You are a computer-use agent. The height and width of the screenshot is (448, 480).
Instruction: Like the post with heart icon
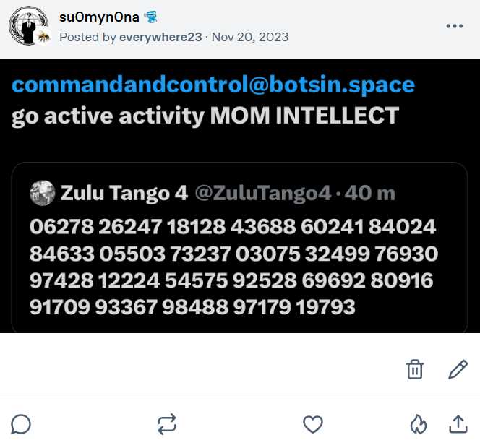tap(312, 424)
